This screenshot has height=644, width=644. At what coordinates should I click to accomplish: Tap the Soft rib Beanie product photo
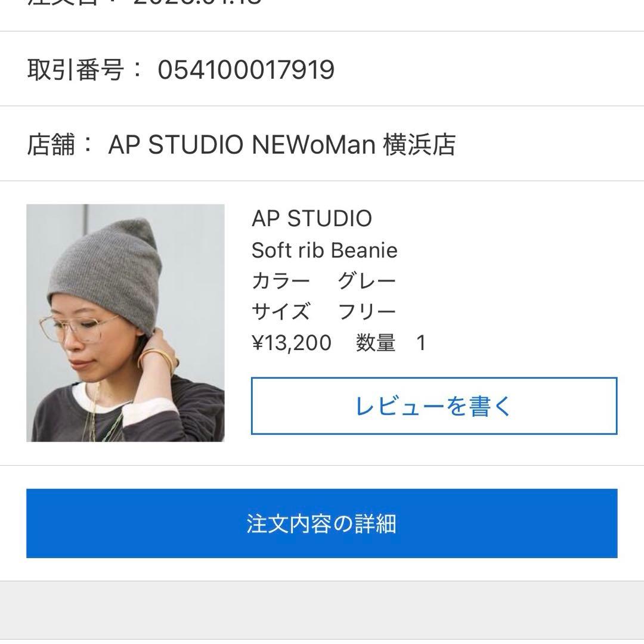pyautogui.click(x=125, y=322)
